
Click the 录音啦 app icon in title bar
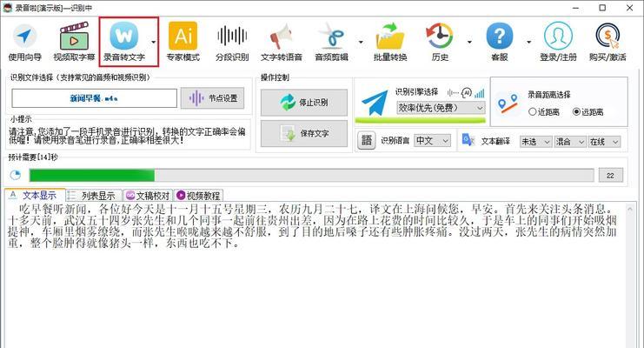[x=7, y=8]
